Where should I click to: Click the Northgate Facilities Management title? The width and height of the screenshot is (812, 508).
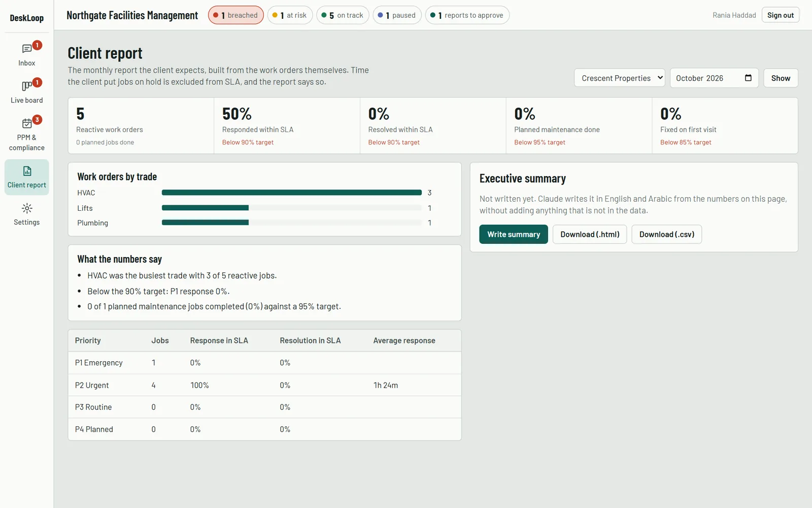click(x=132, y=15)
